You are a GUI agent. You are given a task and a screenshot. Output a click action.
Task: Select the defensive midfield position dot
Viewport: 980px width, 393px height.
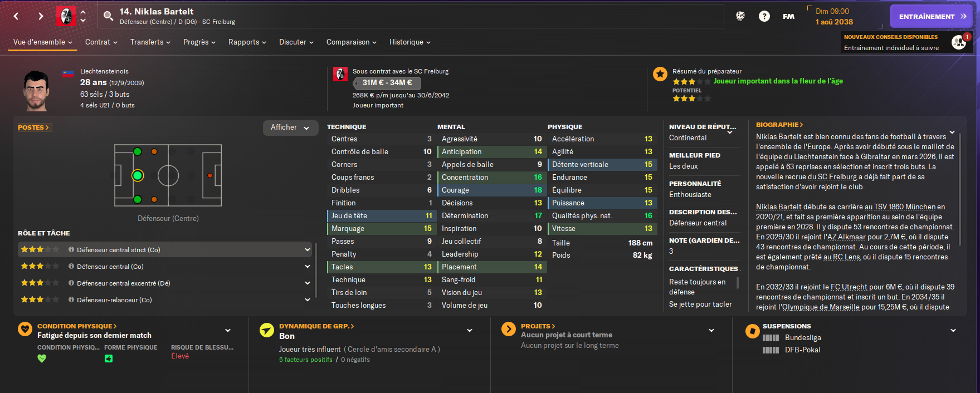tap(154, 176)
